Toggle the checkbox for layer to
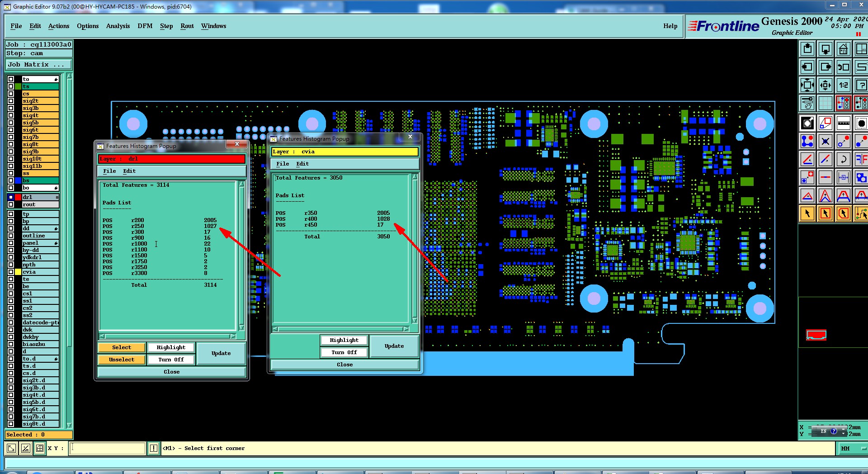This screenshot has height=474, width=868. click(11, 79)
